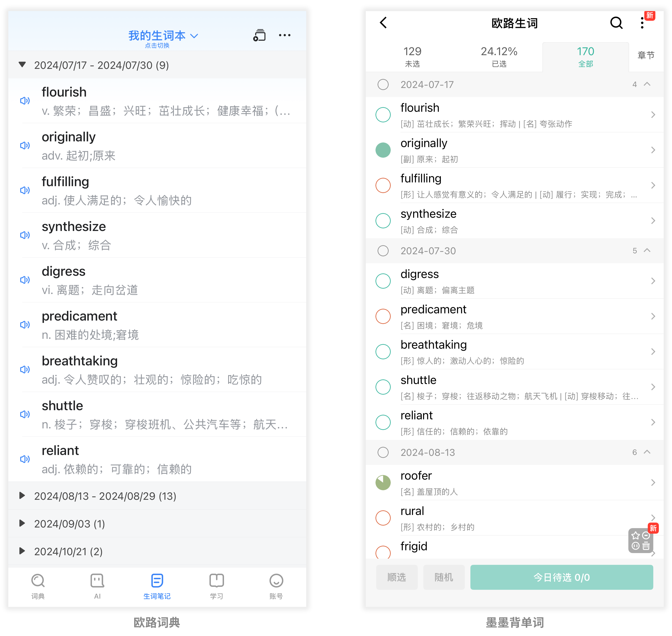
Task: Select all words under 2024-07-30 group
Action: pyautogui.click(x=383, y=251)
